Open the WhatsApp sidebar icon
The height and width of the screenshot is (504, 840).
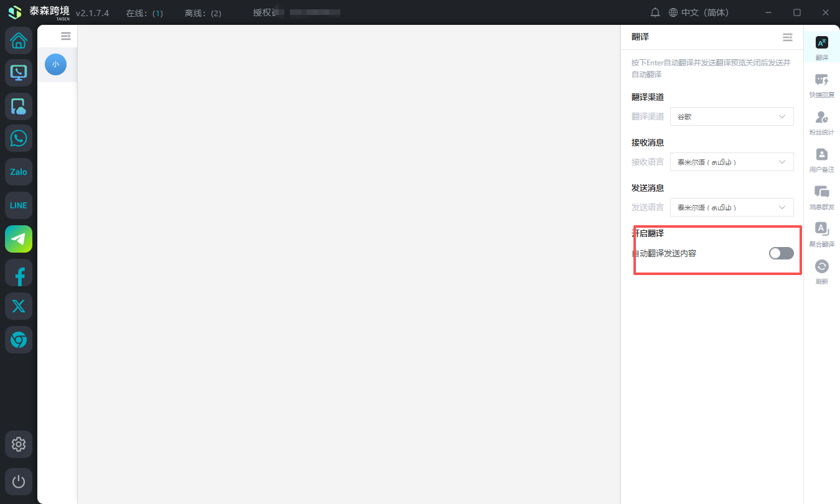coord(19,138)
